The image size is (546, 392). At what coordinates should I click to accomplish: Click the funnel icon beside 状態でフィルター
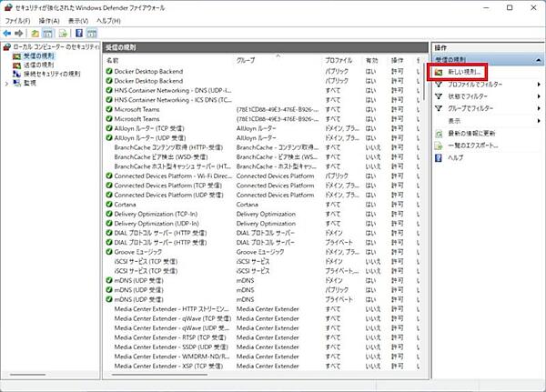[x=439, y=96]
